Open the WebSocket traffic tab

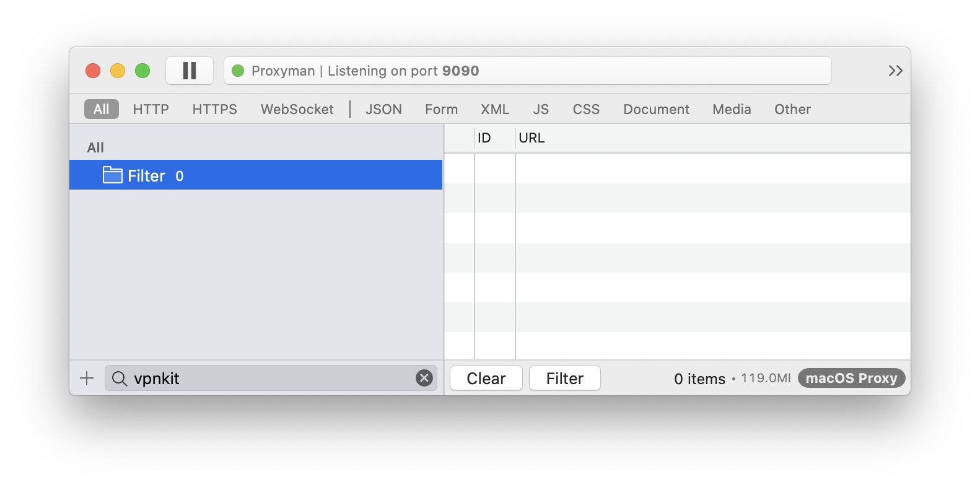[x=296, y=109]
